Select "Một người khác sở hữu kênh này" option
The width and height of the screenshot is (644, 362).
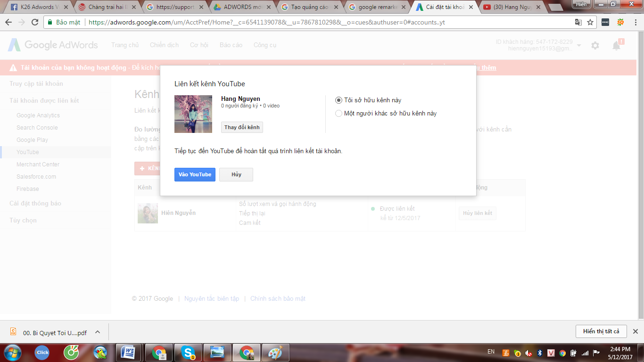tap(339, 114)
